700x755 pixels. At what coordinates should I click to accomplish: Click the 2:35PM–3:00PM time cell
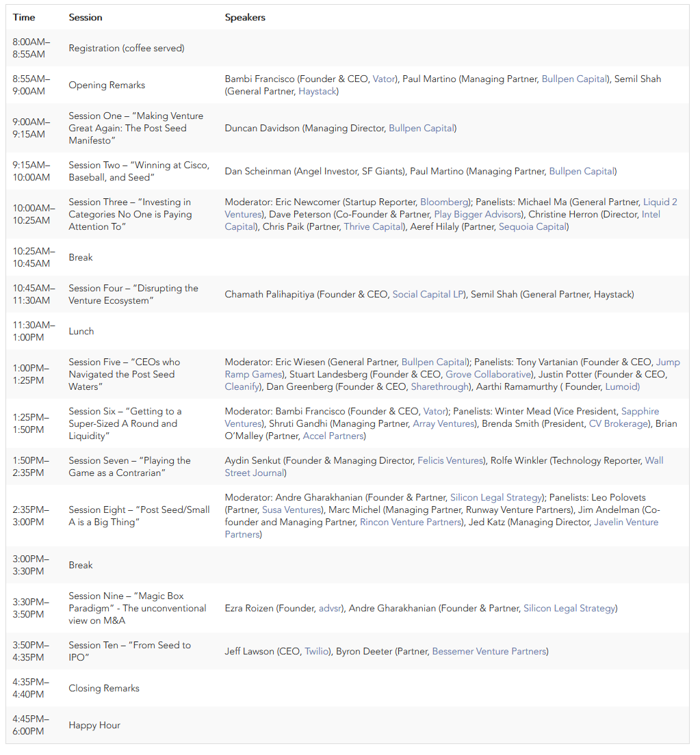[x=31, y=516]
